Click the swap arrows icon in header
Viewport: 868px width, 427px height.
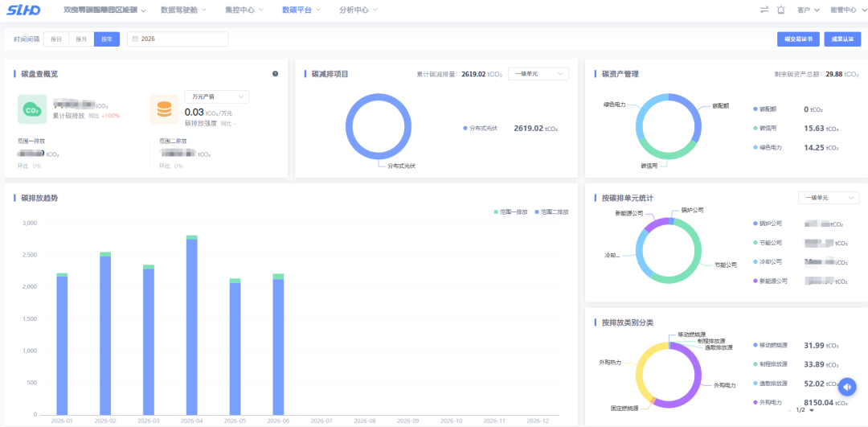[764, 10]
